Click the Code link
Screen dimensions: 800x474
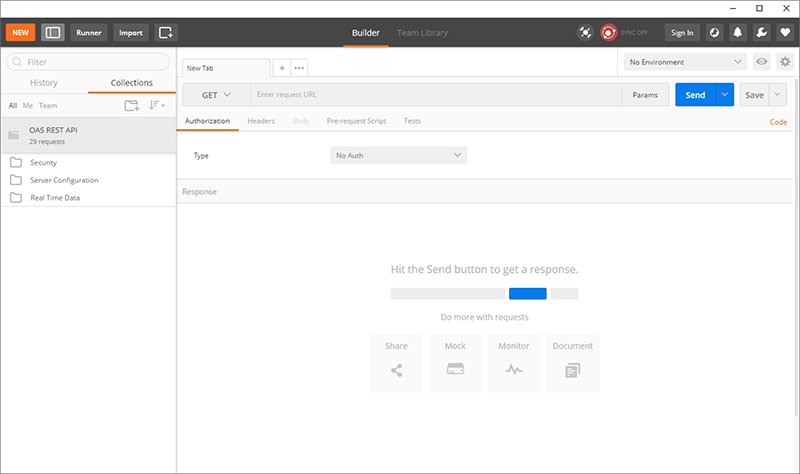(777, 122)
